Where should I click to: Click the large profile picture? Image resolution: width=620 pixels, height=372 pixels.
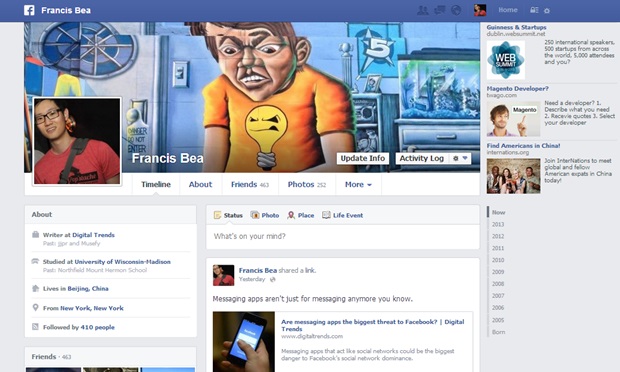click(x=77, y=141)
